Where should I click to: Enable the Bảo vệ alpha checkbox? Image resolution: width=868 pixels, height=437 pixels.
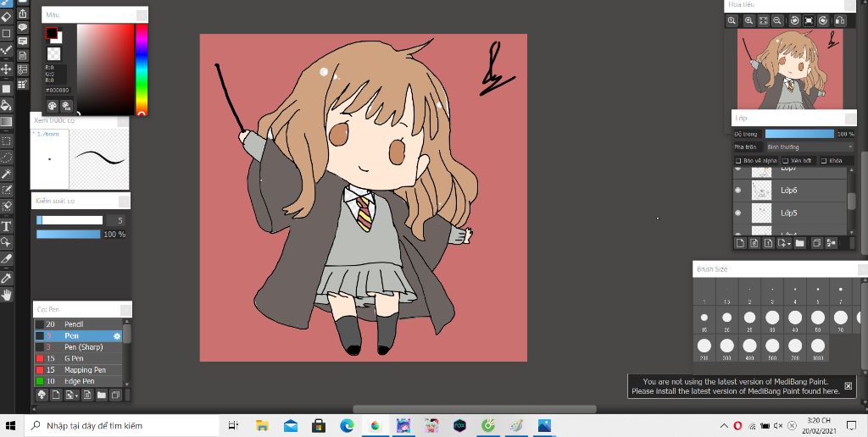click(738, 160)
